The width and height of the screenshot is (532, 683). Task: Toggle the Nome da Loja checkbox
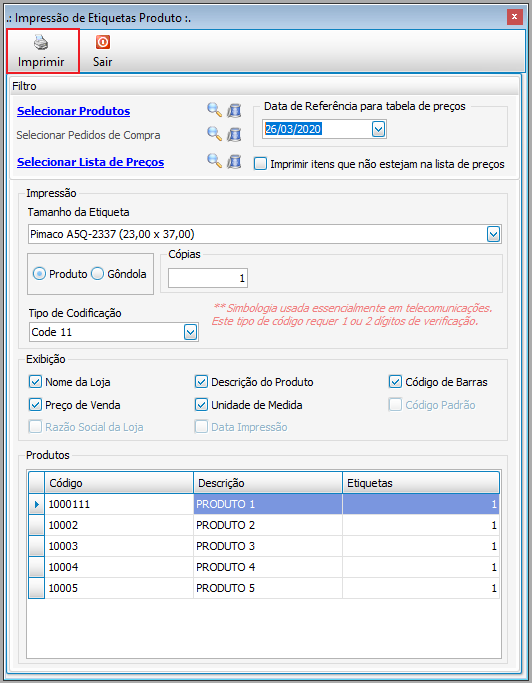(35, 382)
